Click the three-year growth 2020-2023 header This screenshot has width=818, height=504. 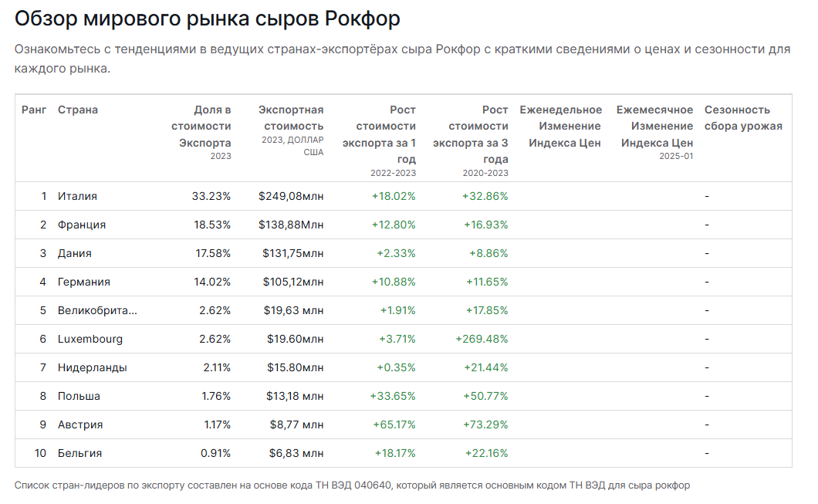tap(471, 140)
